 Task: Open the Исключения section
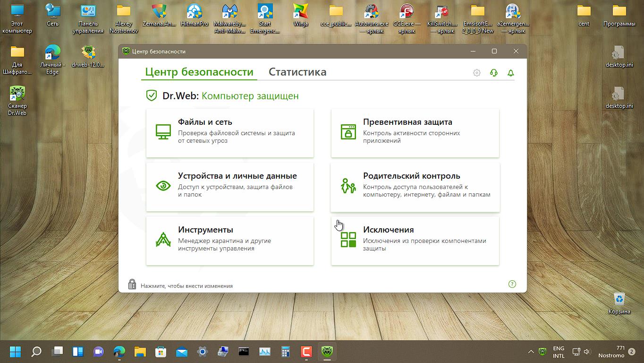[x=415, y=241]
